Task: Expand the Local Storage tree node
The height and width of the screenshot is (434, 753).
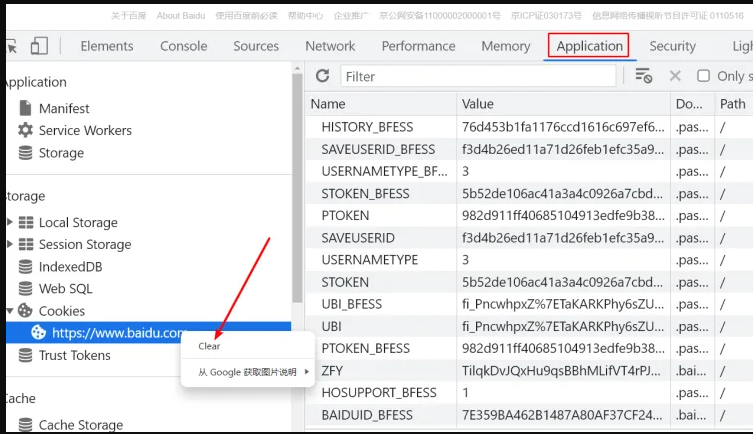Action: tap(10, 222)
